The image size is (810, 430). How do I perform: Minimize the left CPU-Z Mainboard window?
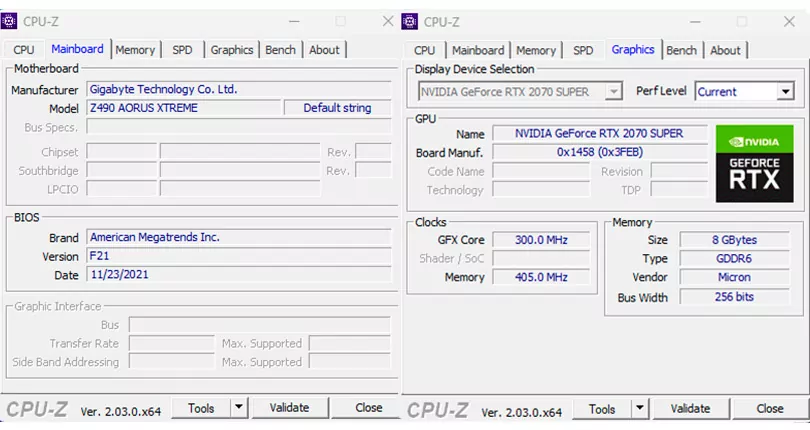[294, 21]
